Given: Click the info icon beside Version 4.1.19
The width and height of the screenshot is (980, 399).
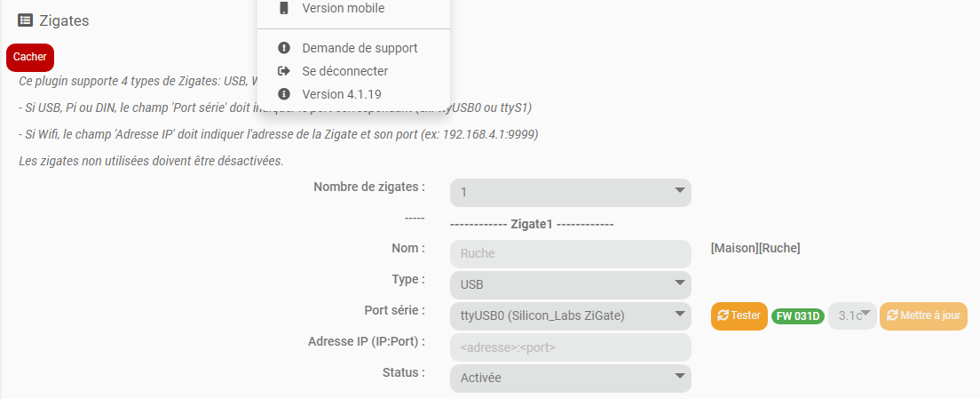Looking at the screenshot, I should click(x=284, y=94).
